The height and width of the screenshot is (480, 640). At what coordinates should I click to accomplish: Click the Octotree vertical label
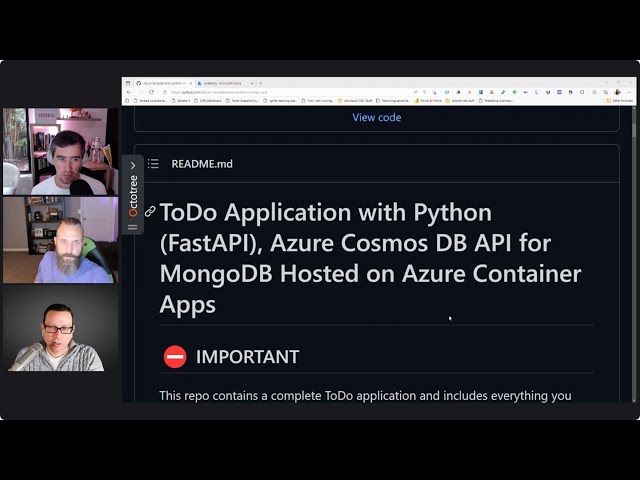click(133, 196)
